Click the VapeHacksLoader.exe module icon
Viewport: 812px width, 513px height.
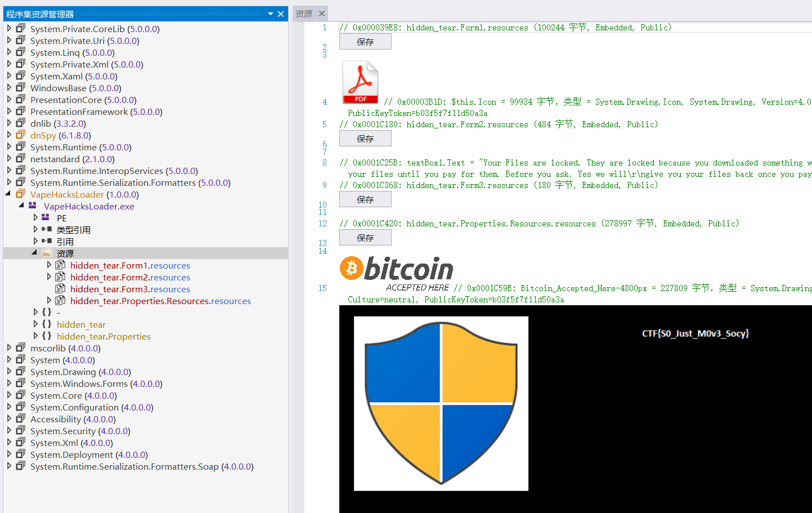point(33,206)
